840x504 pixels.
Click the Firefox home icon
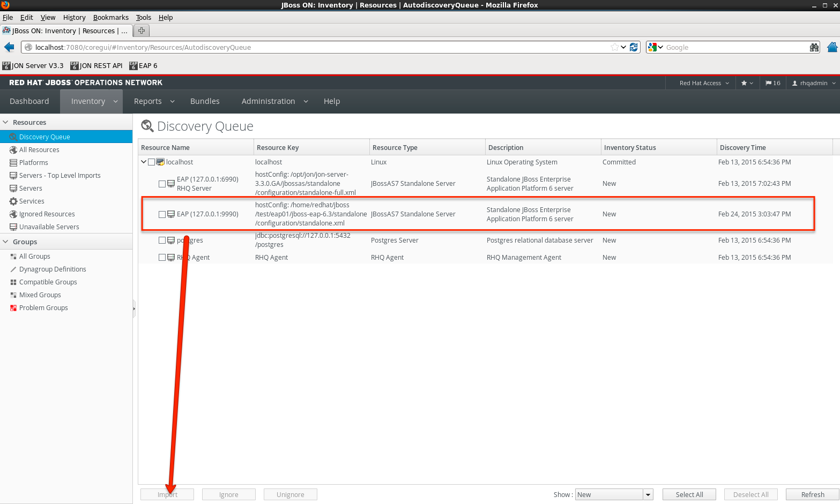[x=832, y=47]
